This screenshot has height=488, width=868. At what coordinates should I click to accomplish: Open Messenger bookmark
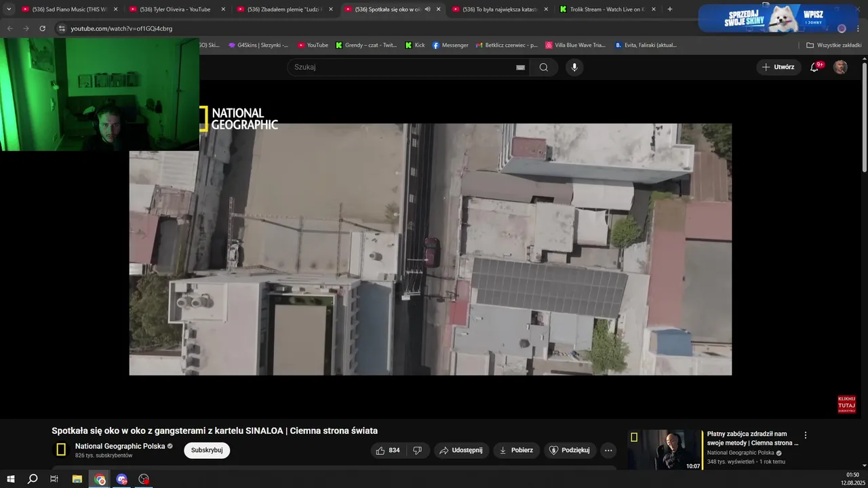click(450, 45)
